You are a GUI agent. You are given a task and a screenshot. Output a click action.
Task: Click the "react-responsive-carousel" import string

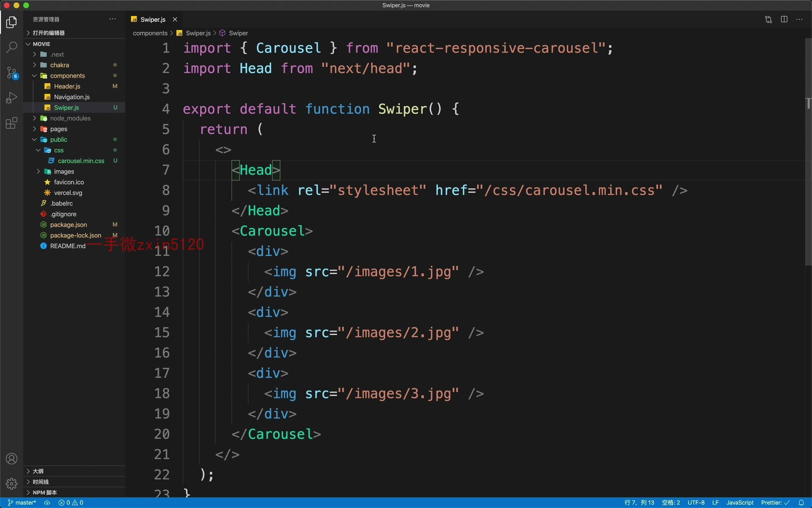497,48
